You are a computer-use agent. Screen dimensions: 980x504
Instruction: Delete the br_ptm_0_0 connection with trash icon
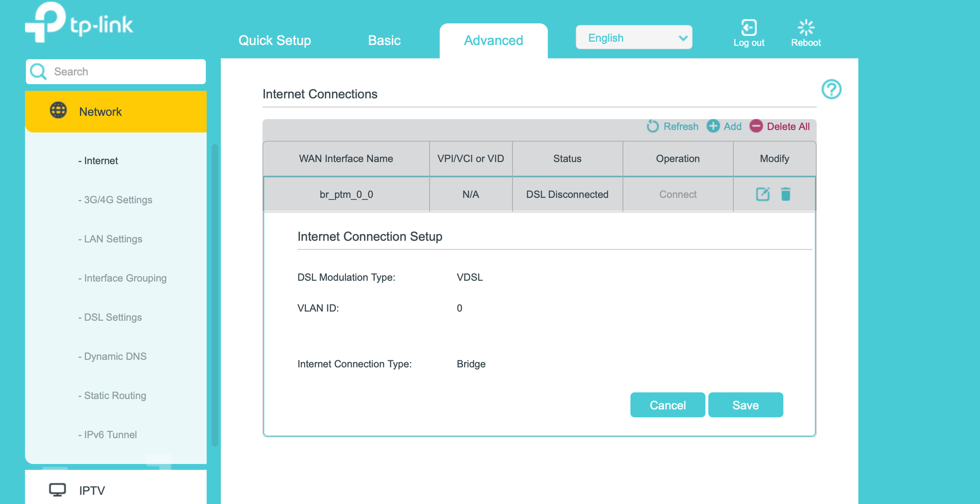click(x=785, y=194)
